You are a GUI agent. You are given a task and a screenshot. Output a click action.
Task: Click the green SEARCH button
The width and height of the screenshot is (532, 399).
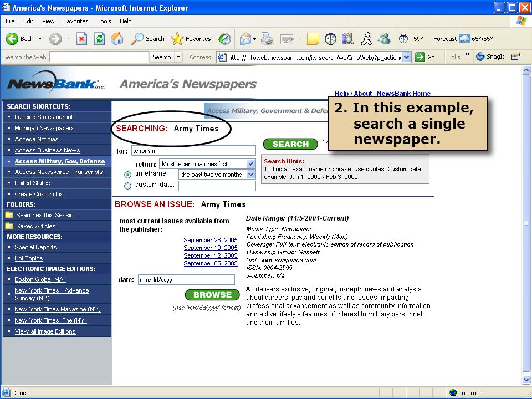290,144
